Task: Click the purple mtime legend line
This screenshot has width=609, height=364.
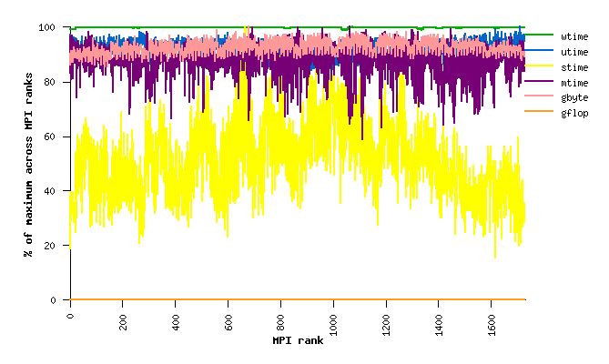Action: [x=539, y=81]
